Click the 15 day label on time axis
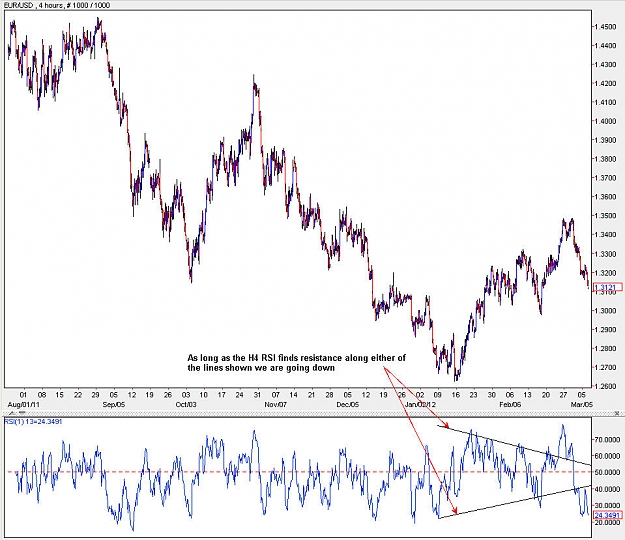 pos(59,395)
